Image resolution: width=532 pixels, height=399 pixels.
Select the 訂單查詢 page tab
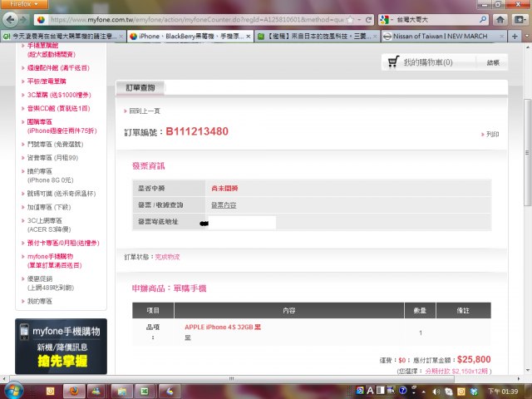click(140, 87)
